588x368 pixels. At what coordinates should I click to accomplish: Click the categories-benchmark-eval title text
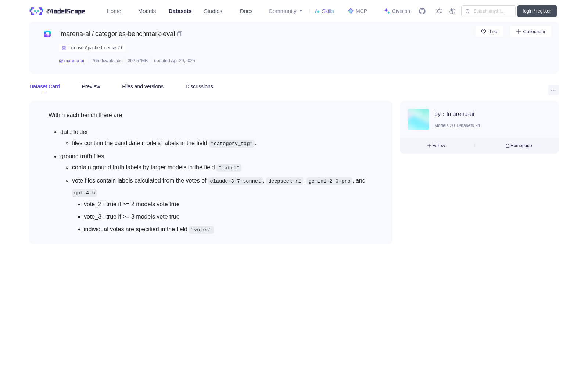[135, 34]
